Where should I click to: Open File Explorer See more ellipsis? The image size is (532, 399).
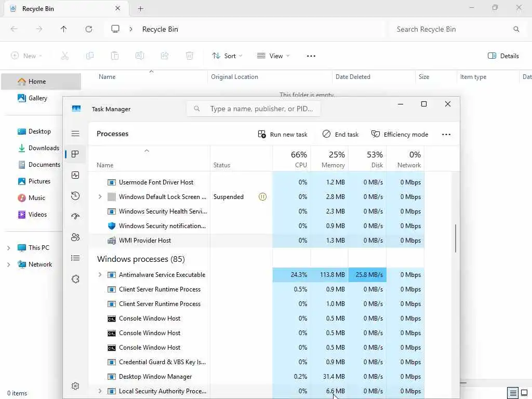pyautogui.click(x=311, y=56)
